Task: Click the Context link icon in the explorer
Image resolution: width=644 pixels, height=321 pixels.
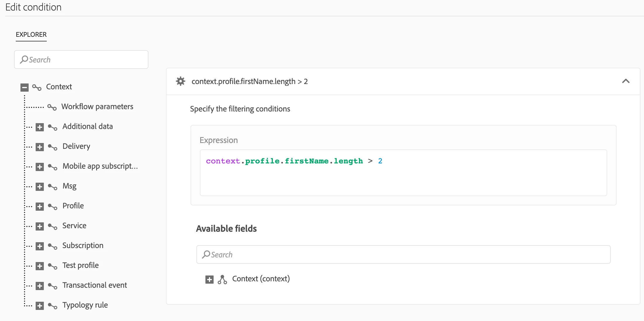Action: (x=37, y=87)
